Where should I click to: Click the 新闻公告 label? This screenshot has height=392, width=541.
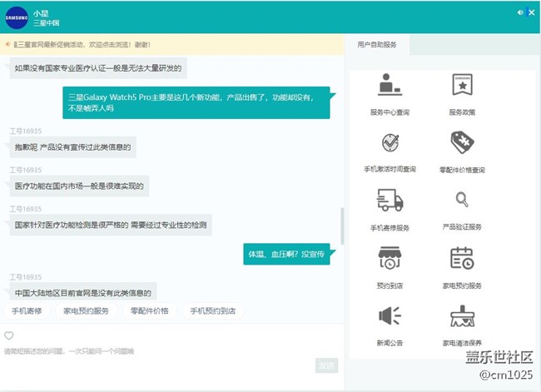(x=390, y=343)
